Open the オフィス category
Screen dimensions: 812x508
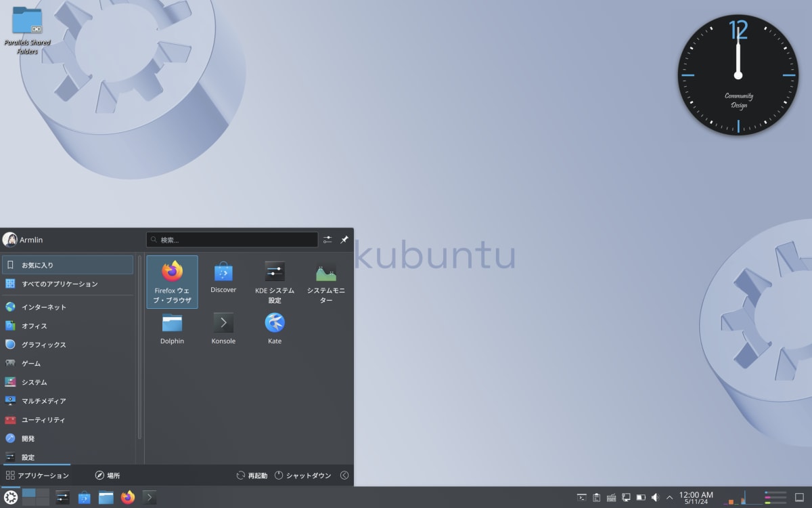pos(68,326)
